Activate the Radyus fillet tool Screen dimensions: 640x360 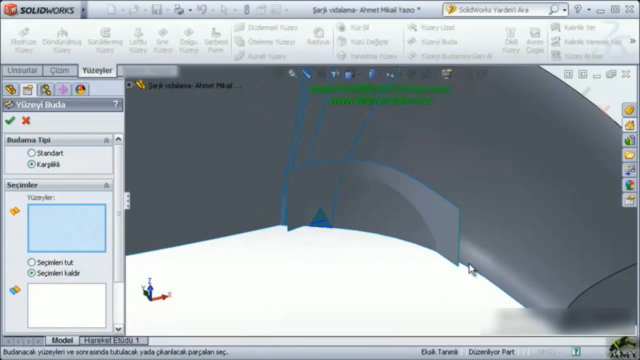[318, 36]
